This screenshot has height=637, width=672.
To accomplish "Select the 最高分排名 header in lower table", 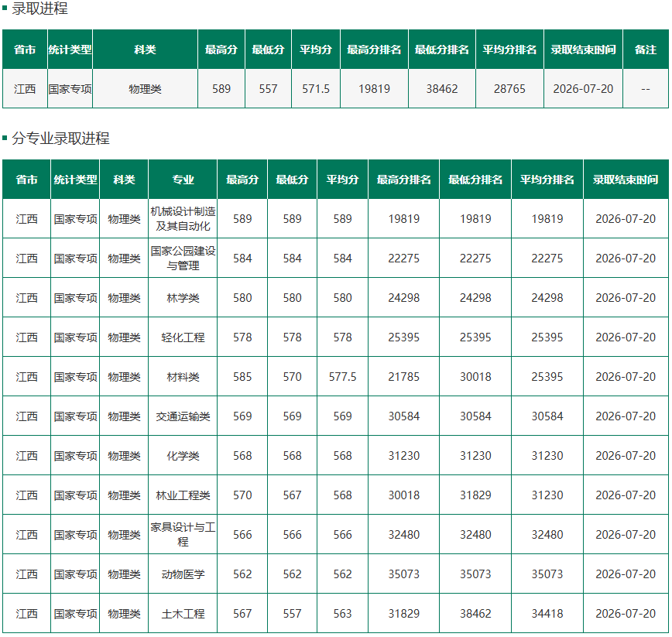I will [x=403, y=180].
